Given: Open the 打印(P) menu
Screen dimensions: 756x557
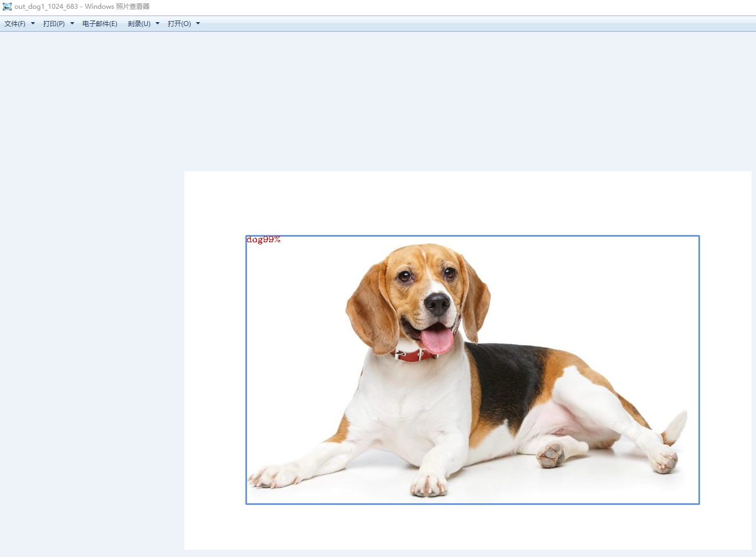Looking at the screenshot, I should [x=54, y=24].
